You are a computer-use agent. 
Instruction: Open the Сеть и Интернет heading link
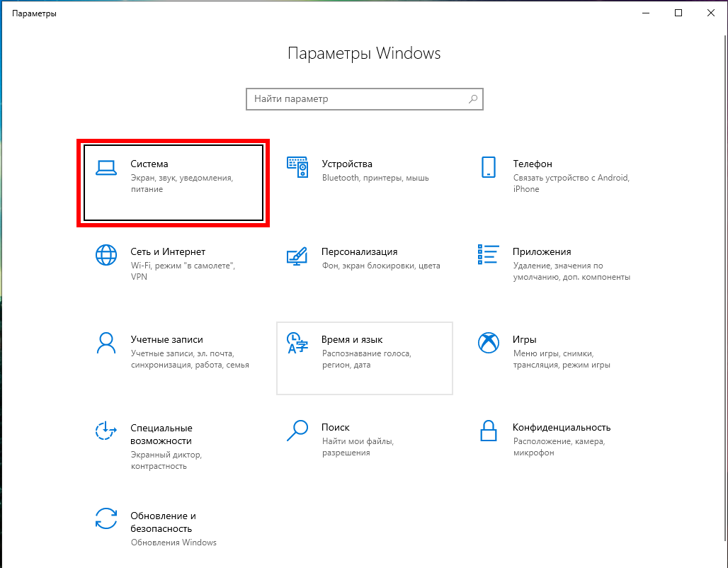tap(168, 251)
